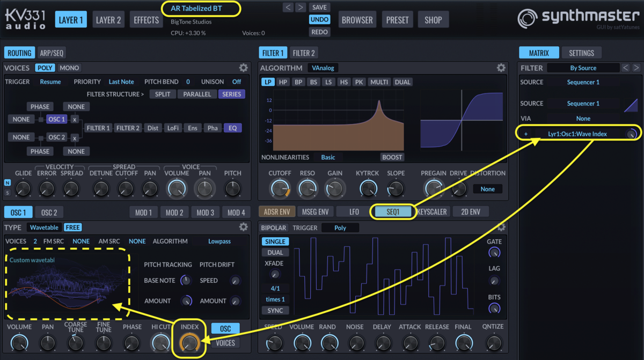The height and width of the screenshot is (360, 644).
Task: Toggle BIPOLAR sequencer mode
Action: [x=274, y=227]
